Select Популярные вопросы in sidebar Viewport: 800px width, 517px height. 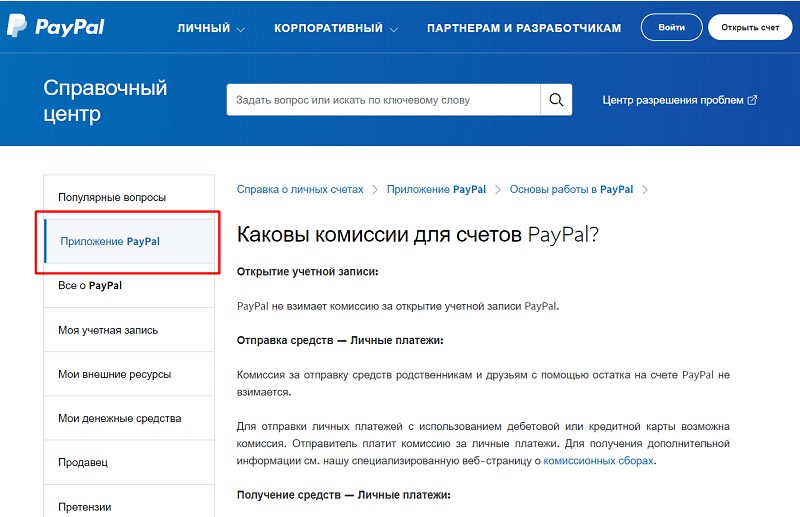point(129,197)
